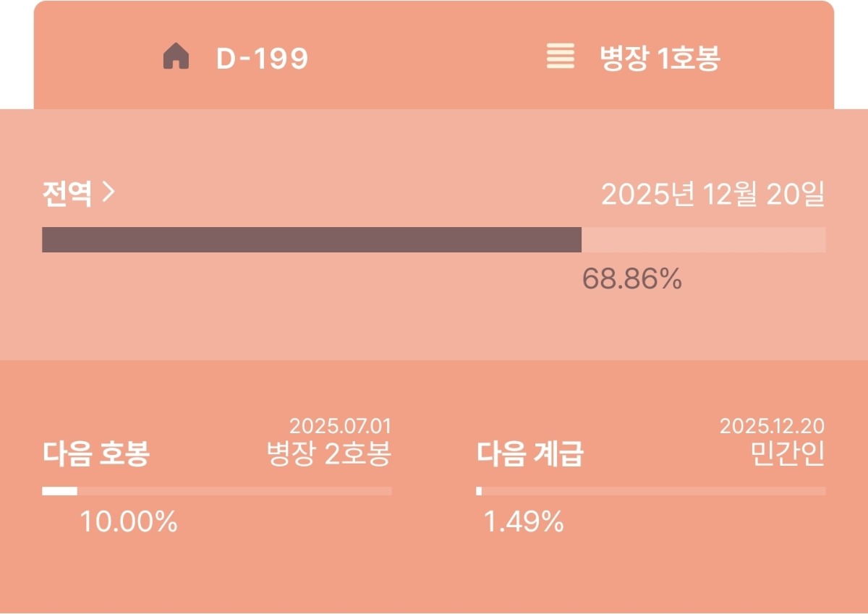Tap the 68.86% progress percentage
Image resolution: width=868 pixels, height=614 pixels.
(631, 279)
